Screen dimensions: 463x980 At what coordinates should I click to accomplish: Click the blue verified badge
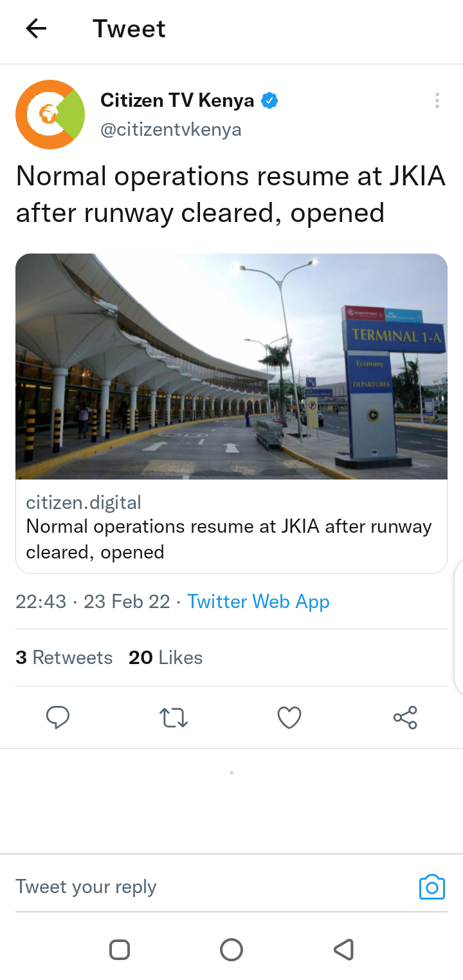click(269, 100)
